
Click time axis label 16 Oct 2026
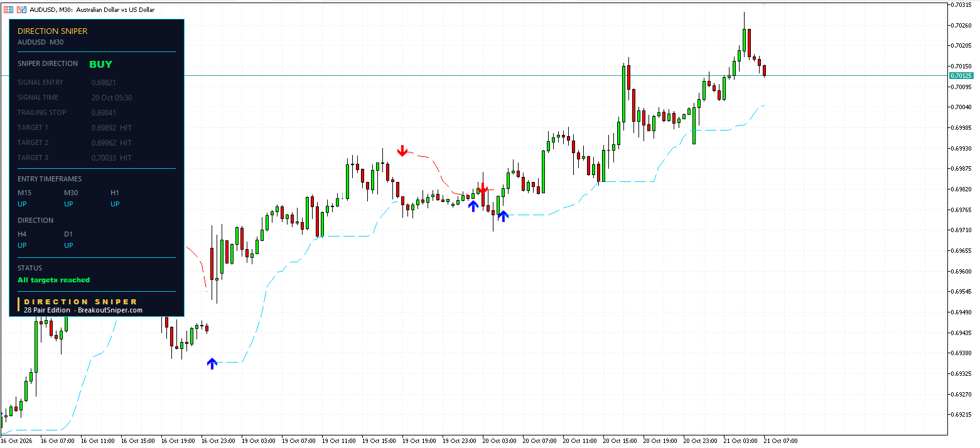tap(16, 441)
